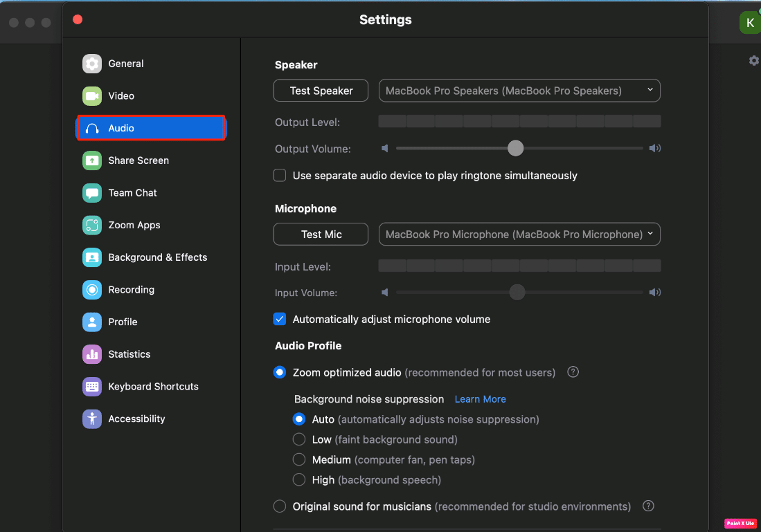
Task: Click the Keyboard Shortcuts icon
Action: [x=91, y=387]
